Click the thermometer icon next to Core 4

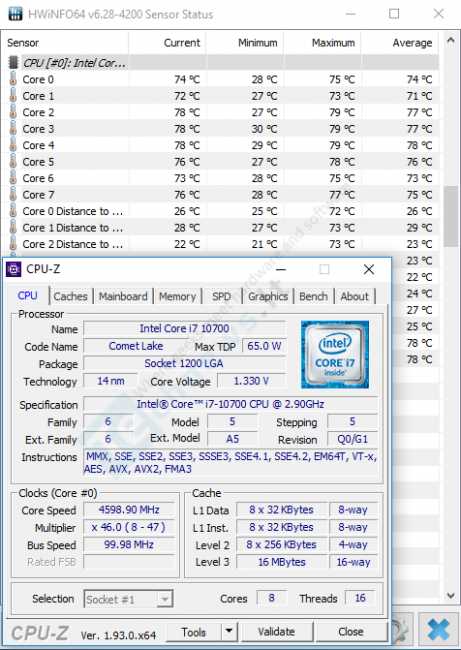(x=13, y=145)
